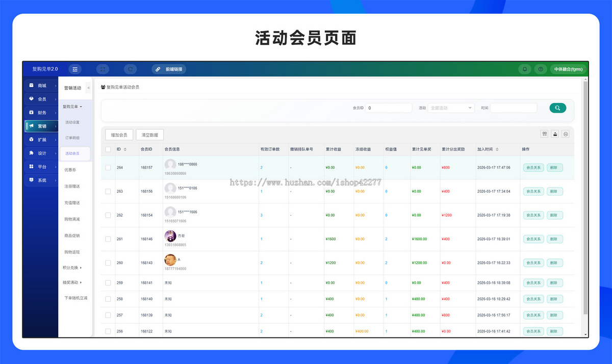This screenshot has width=612, height=364.
Task: Check the row checkbox for ID 258
Action: coord(108,299)
